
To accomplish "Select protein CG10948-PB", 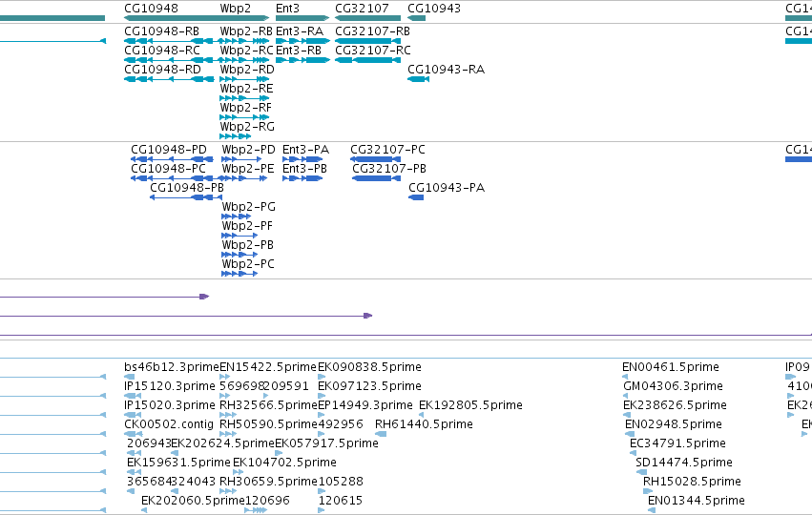I will 187,188.
